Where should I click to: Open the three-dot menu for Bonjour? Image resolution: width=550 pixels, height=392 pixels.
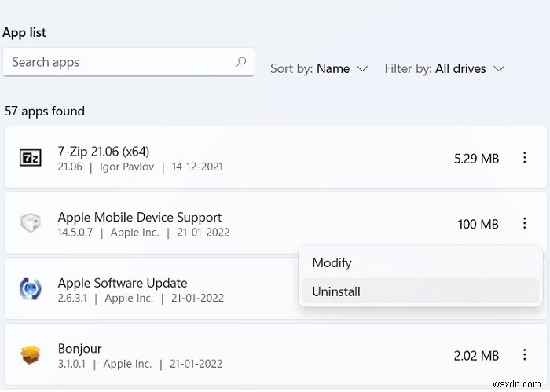point(524,356)
